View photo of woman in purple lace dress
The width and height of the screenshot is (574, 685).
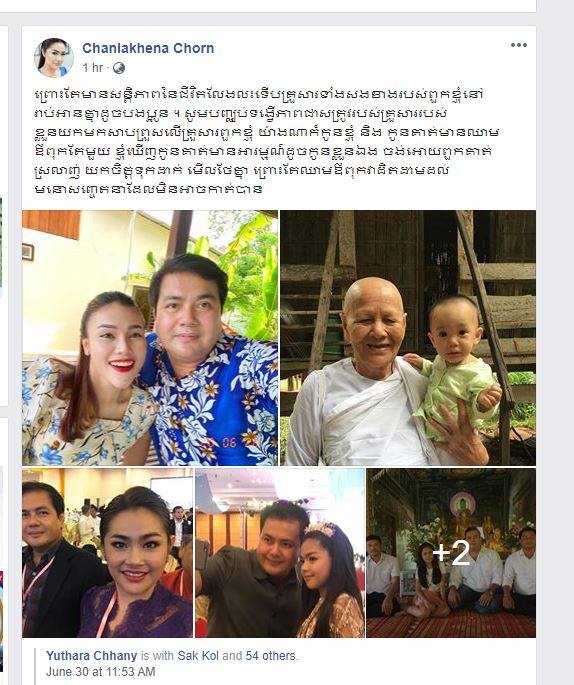107,553
